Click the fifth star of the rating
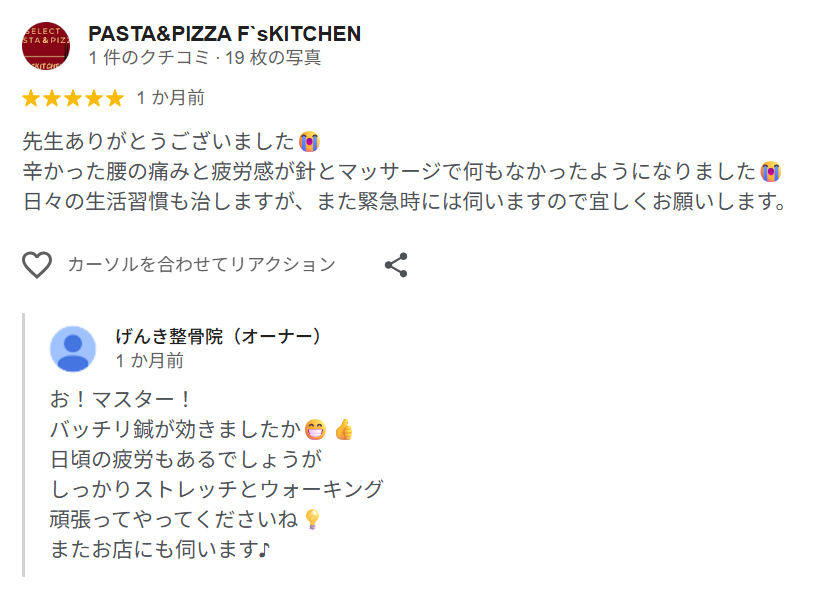Screen dimensions: 824x593 click(115, 98)
